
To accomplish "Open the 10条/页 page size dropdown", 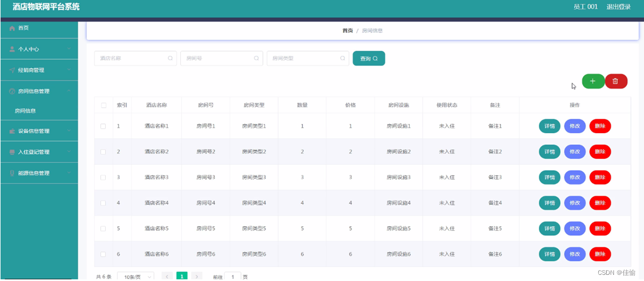I will click(136, 277).
